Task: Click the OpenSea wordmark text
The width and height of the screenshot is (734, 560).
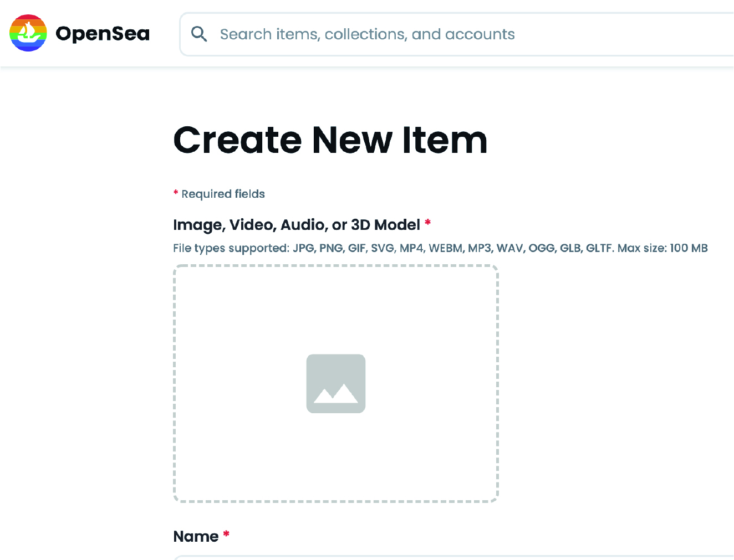Action: (103, 34)
